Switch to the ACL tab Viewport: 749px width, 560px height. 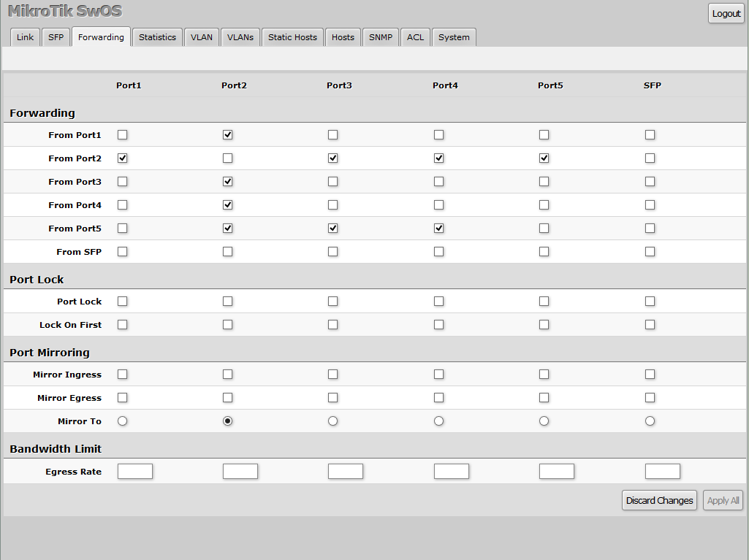(416, 37)
